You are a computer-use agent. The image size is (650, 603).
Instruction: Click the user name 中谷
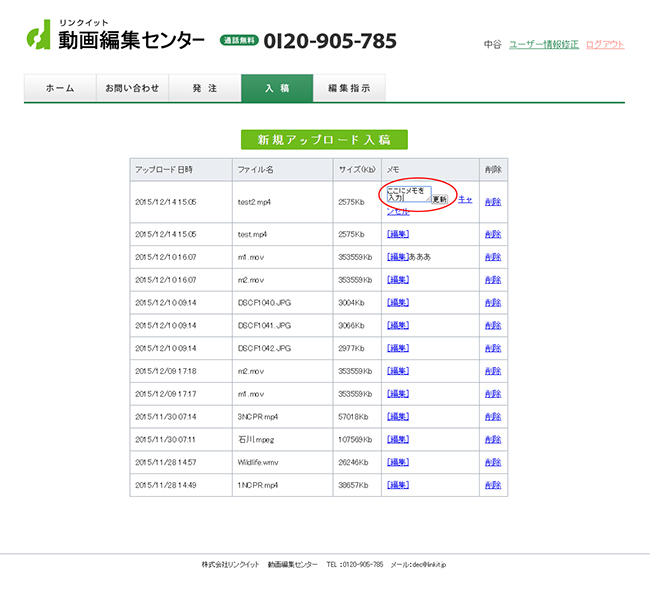(x=492, y=44)
